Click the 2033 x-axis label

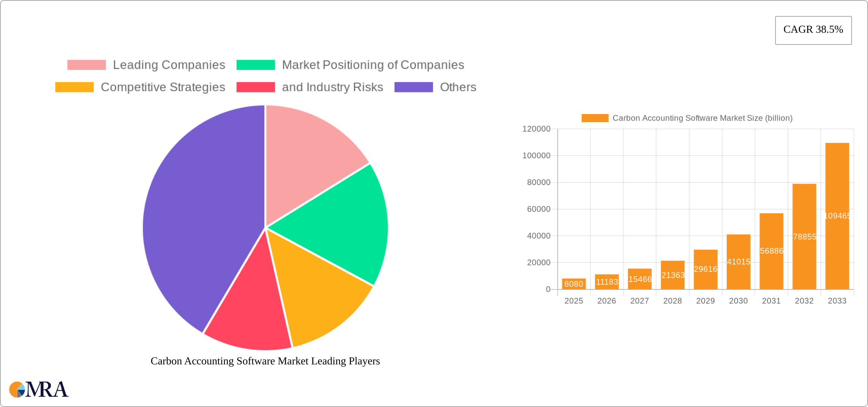[x=837, y=301]
